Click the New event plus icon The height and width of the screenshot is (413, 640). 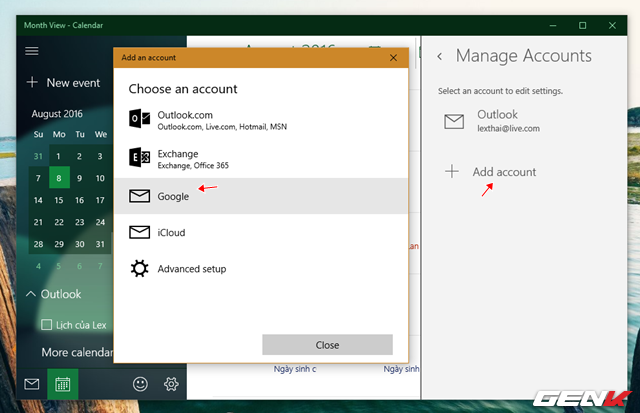tap(32, 82)
